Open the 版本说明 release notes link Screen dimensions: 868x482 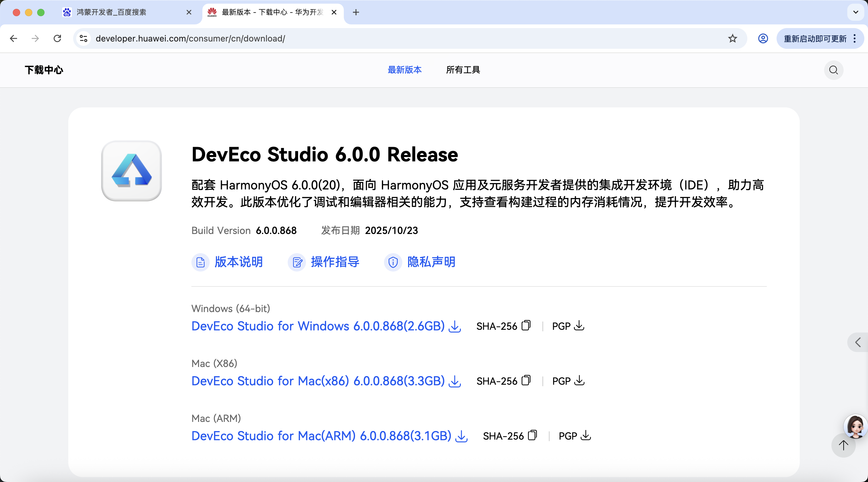click(238, 262)
